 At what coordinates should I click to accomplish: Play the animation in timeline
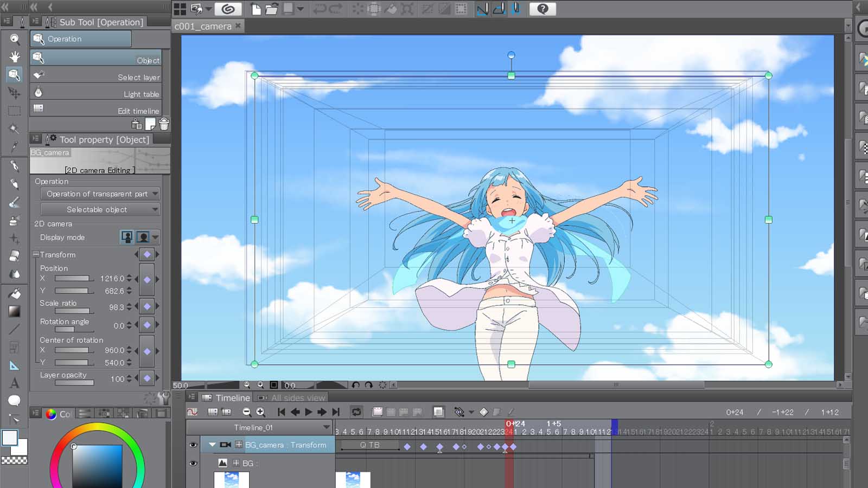coord(308,412)
